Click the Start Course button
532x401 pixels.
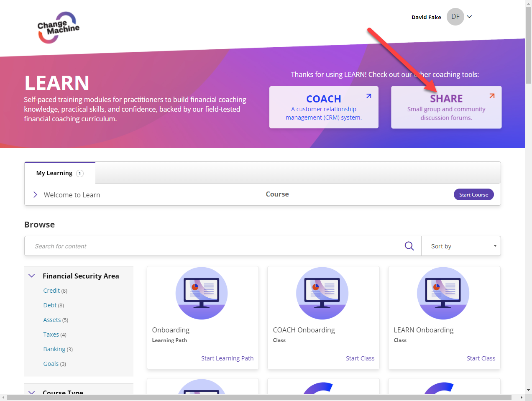(x=473, y=194)
